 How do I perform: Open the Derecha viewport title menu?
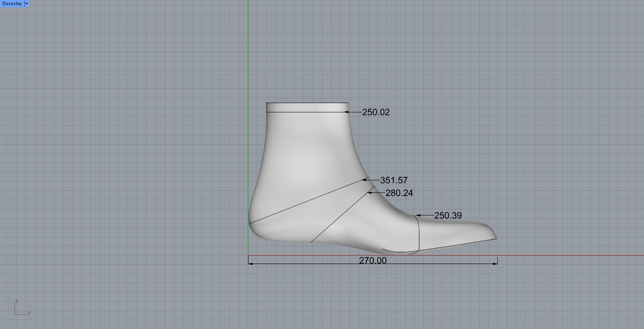[x=12, y=4]
